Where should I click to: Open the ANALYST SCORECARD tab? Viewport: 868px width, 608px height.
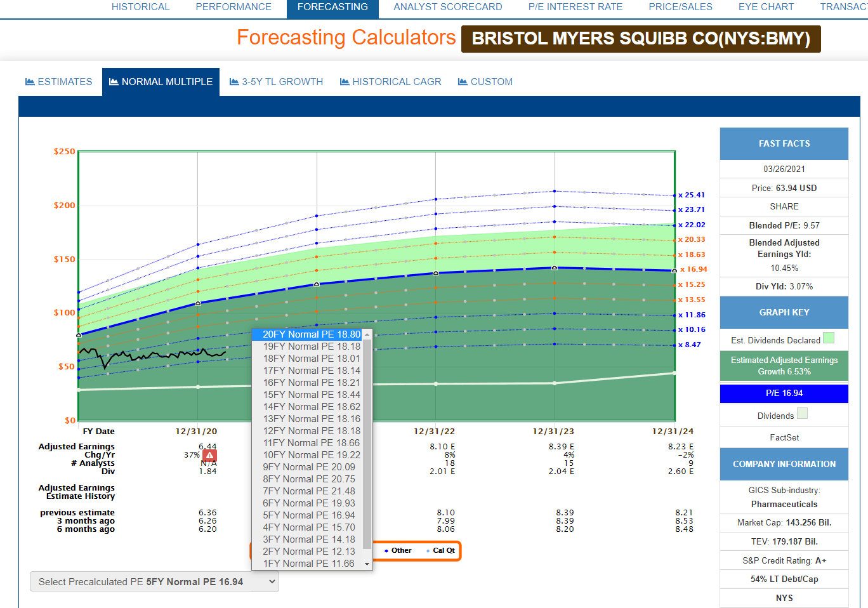pyautogui.click(x=448, y=7)
